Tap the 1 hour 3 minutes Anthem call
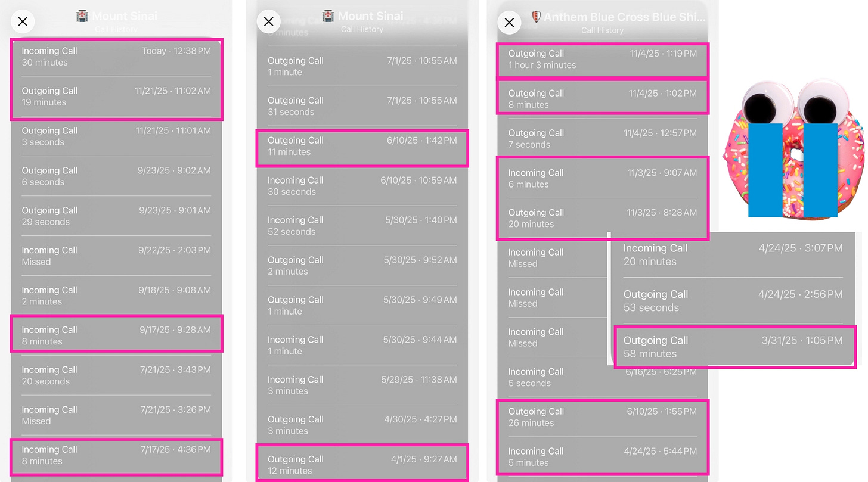The width and height of the screenshot is (868, 482). (603, 59)
